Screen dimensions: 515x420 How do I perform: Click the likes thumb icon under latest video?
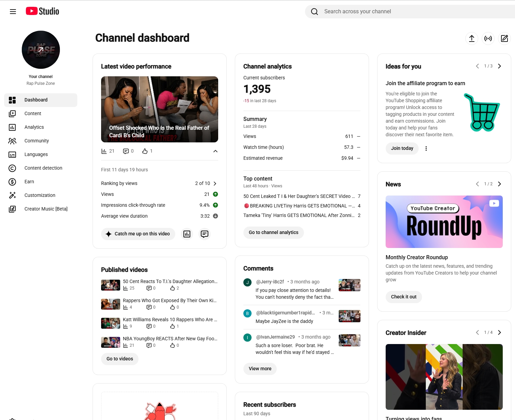145,151
